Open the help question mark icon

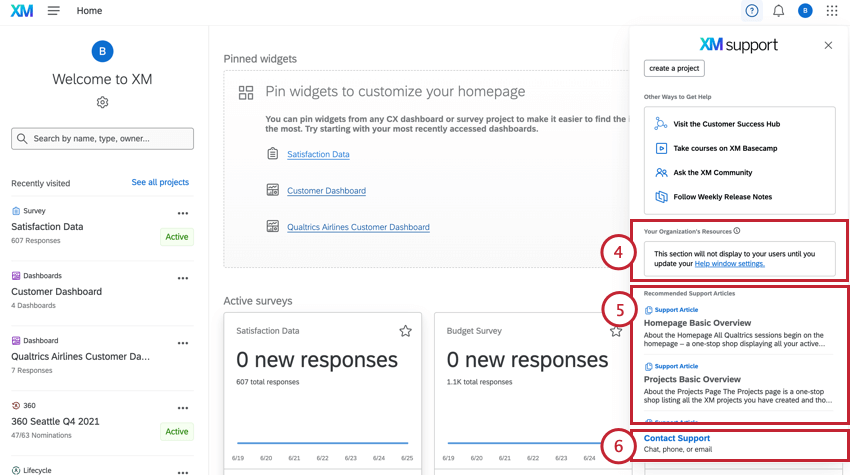point(751,10)
